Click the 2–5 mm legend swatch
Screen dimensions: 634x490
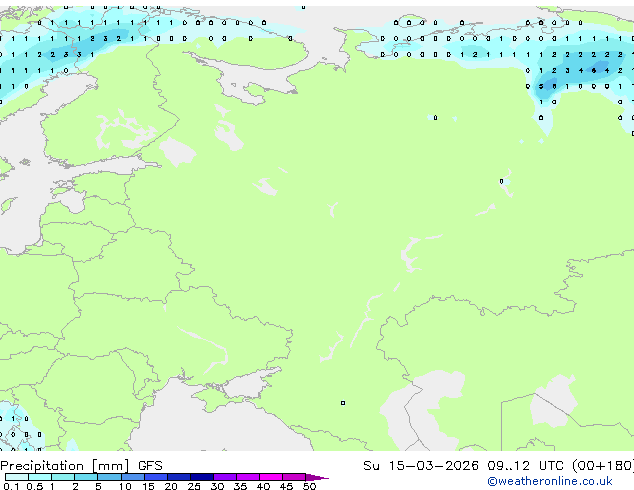[86, 477]
